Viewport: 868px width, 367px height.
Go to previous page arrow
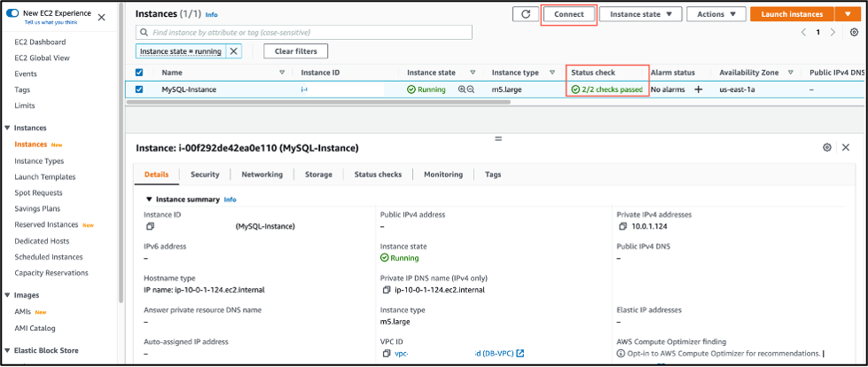coord(803,32)
